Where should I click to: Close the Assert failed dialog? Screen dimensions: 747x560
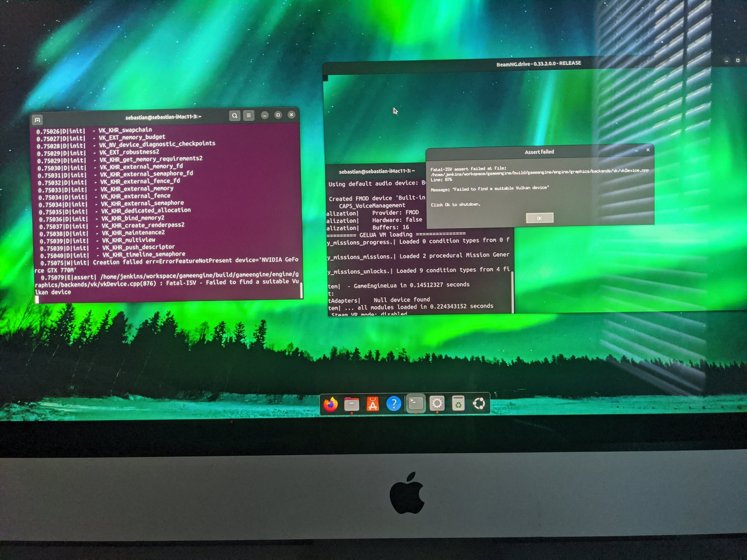pyautogui.click(x=647, y=150)
